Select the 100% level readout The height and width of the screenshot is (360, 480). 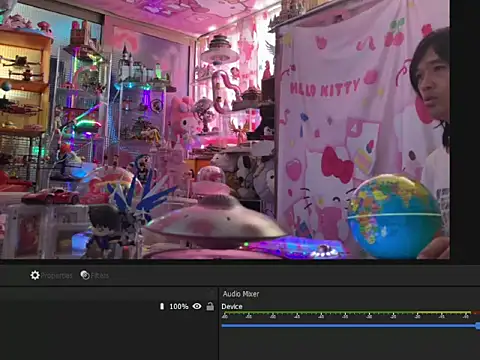[179, 306]
